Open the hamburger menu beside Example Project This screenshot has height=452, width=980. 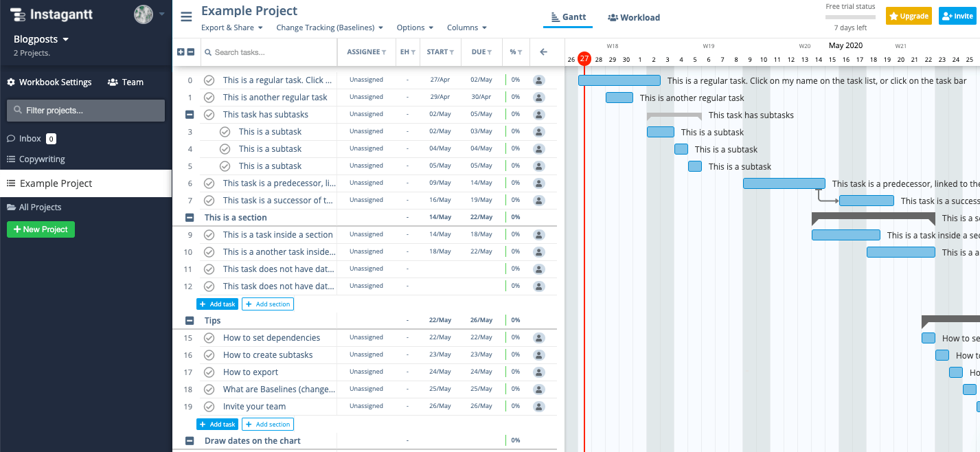[x=186, y=16]
